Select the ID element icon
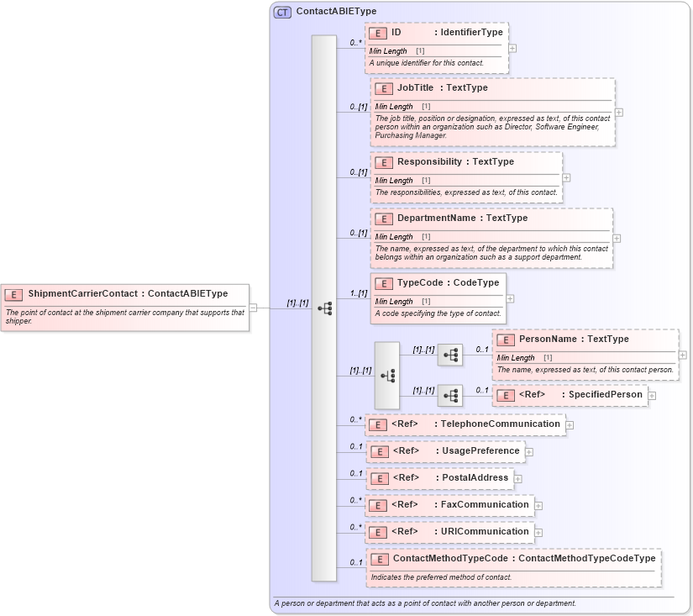693x616 pixels. [376, 32]
